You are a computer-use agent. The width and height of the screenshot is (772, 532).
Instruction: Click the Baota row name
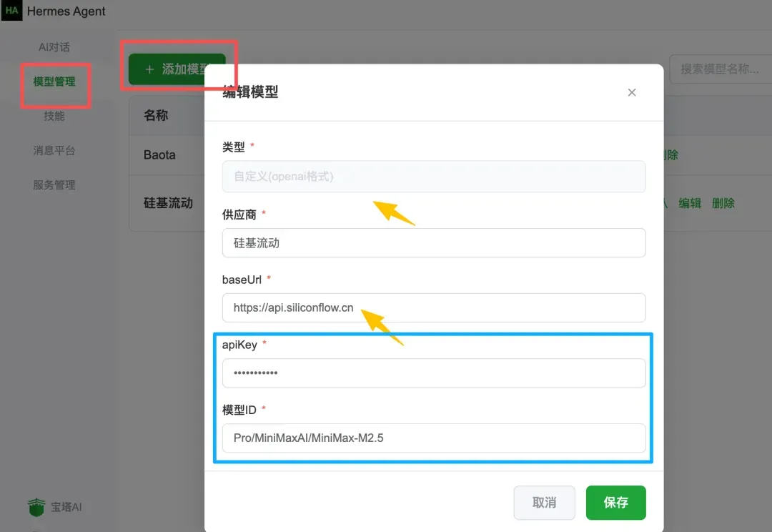159,154
